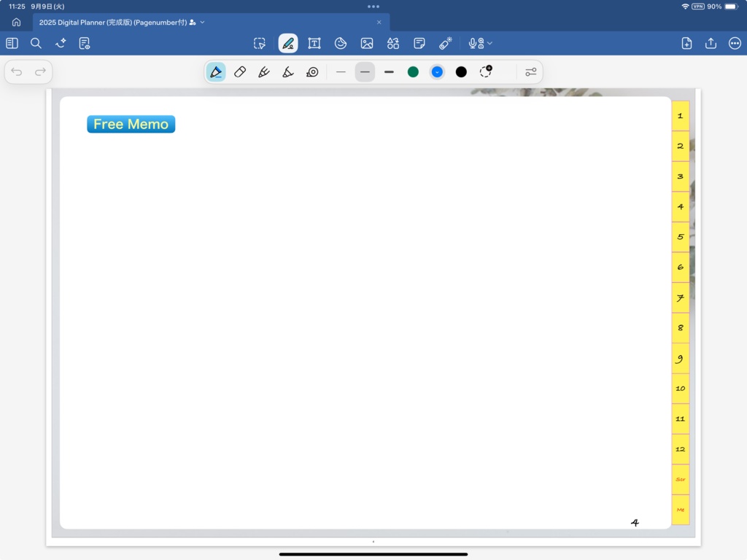Add a new page
Image resolution: width=747 pixels, height=560 pixels.
pos(686,43)
